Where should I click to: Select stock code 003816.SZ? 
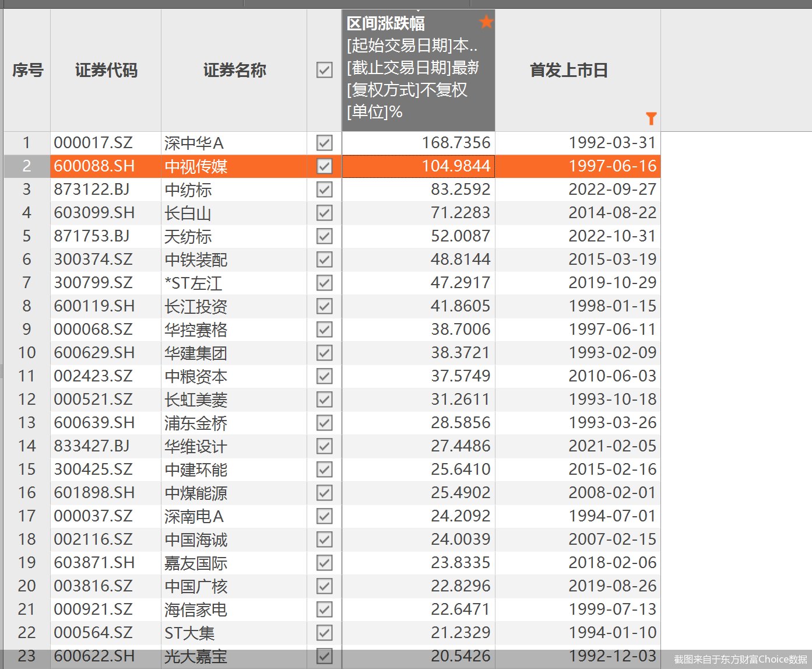click(x=93, y=586)
